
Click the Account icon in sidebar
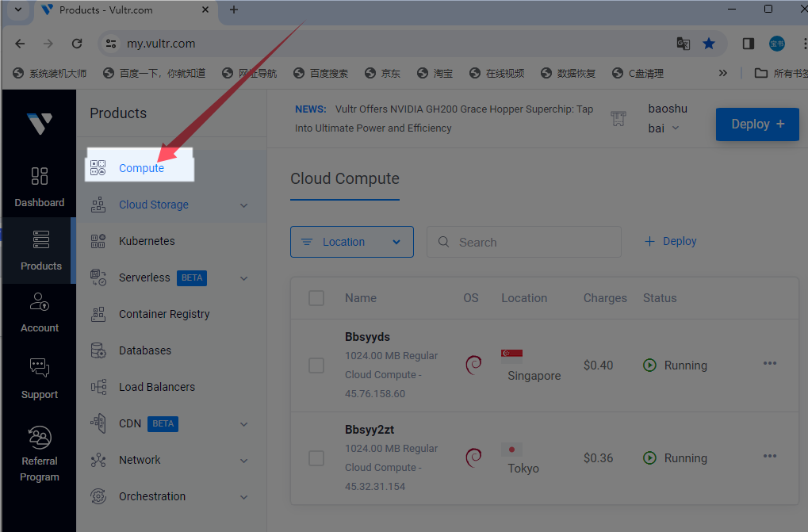pyautogui.click(x=39, y=302)
